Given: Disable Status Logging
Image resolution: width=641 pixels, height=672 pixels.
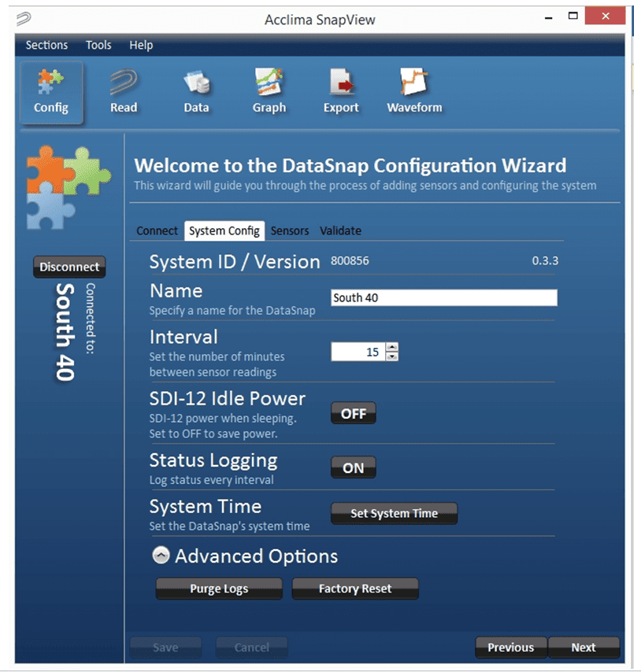Looking at the screenshot, I should [352, 467].
